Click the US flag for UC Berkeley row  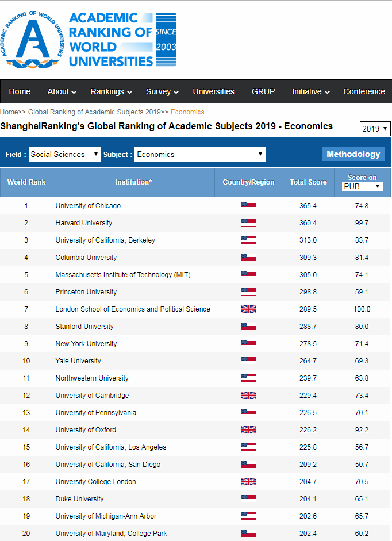[x=248, y=240]
